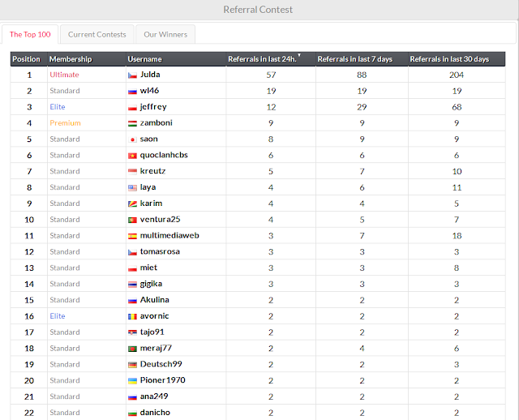
Task: Click the flag icon beside multimediaweb
Action: 132,236
